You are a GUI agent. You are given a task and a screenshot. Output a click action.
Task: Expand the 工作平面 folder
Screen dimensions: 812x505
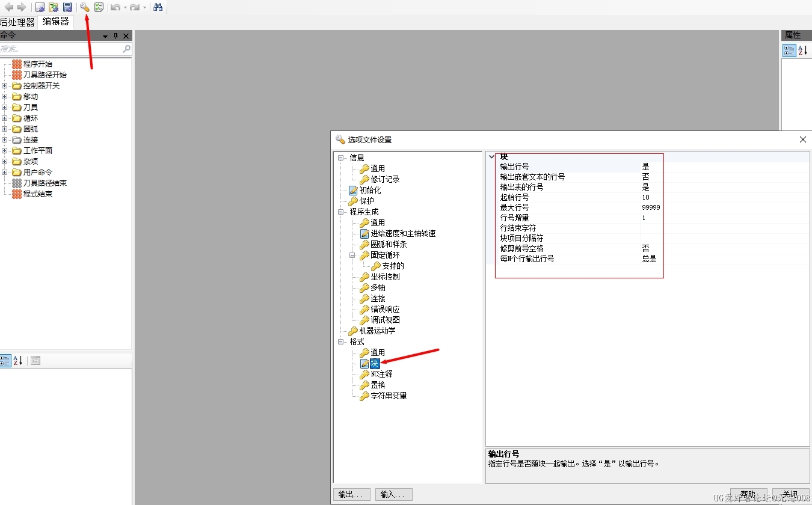[x=5, y=150]
